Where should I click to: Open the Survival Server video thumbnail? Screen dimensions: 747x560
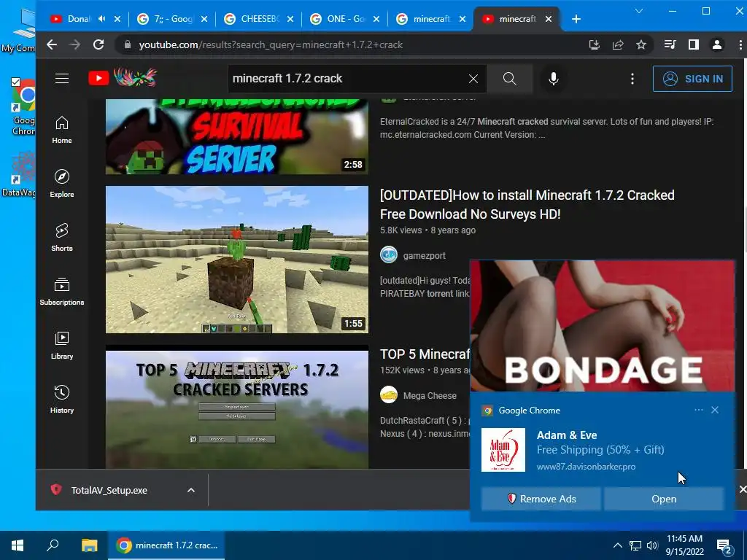(237, 136)
